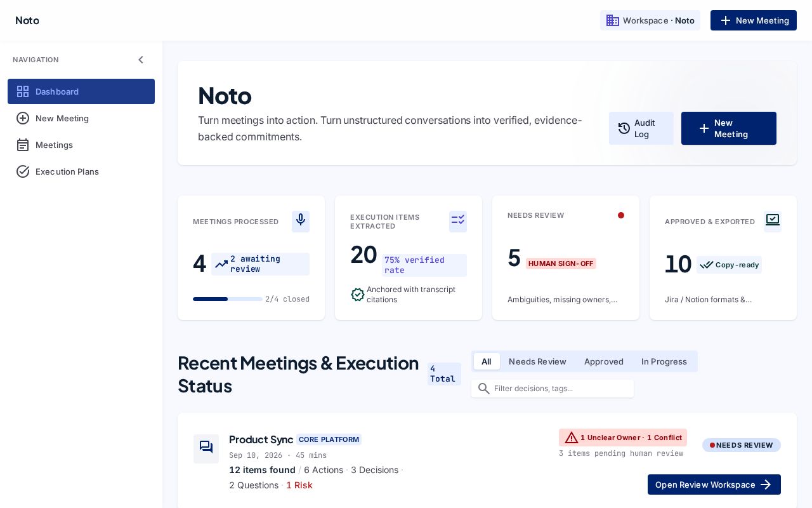
Task: Open Execution Plans in the sidebar
Action: click(x=81, y=171)
